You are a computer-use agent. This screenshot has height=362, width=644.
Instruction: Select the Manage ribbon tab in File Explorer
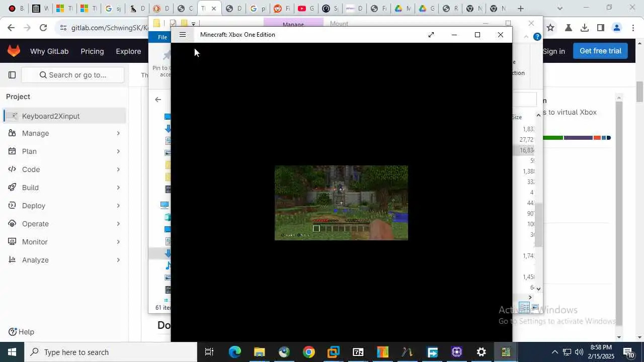pos(293,24)
